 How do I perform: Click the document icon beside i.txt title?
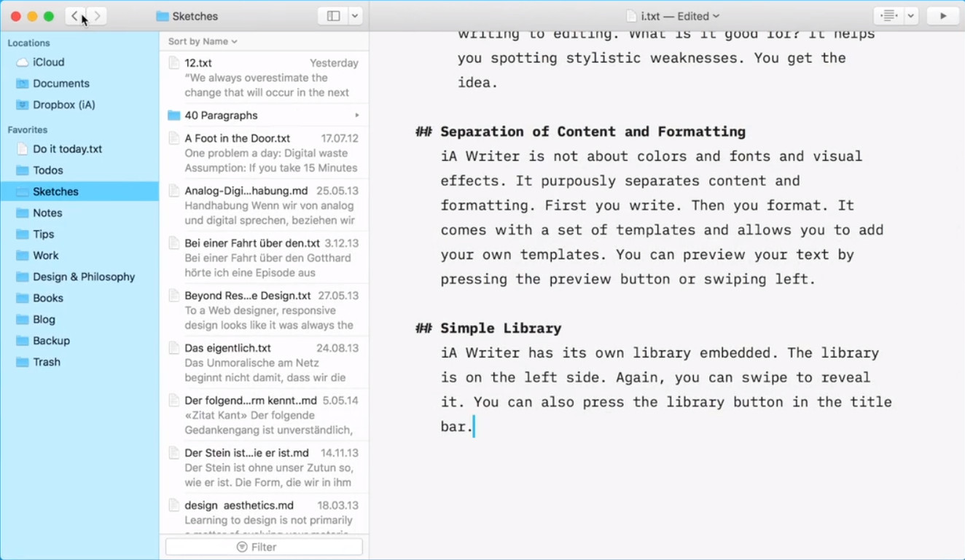pyautogui.click(x=631, y=16)
